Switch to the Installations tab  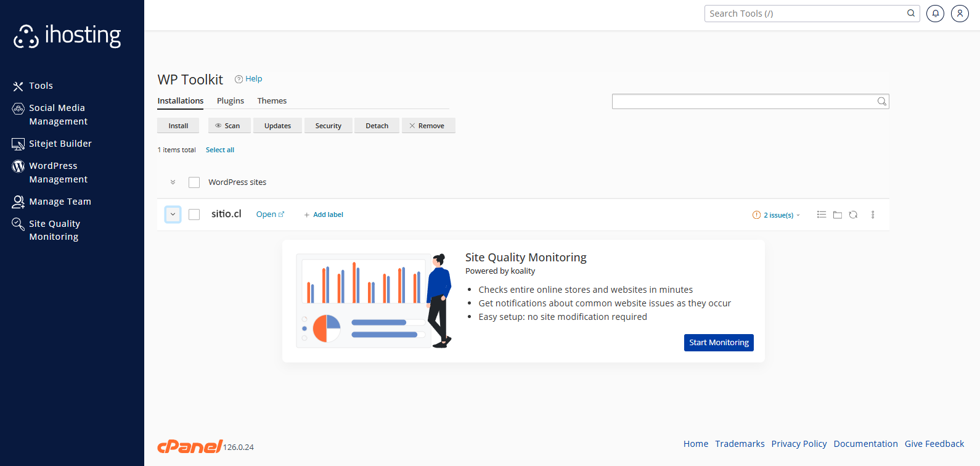coord(180,101)
